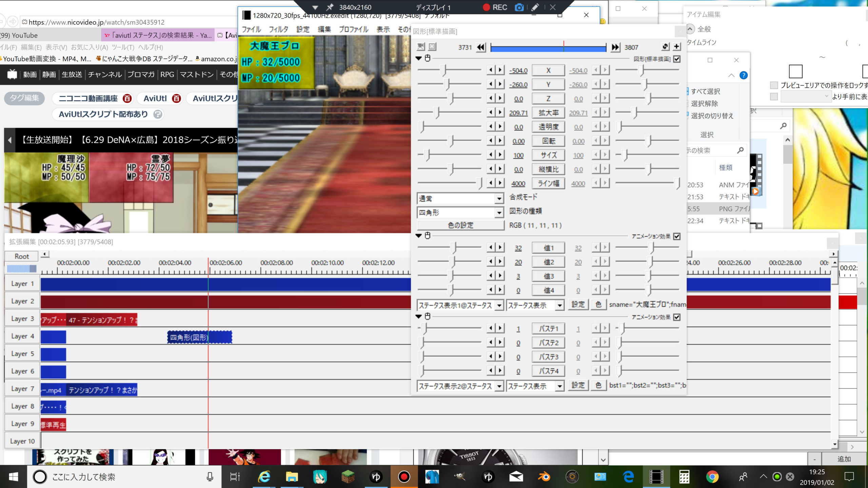Open Google Chrome from taskbar
The height and width of the screenshot is (488, 868).
tap(712, 477)
